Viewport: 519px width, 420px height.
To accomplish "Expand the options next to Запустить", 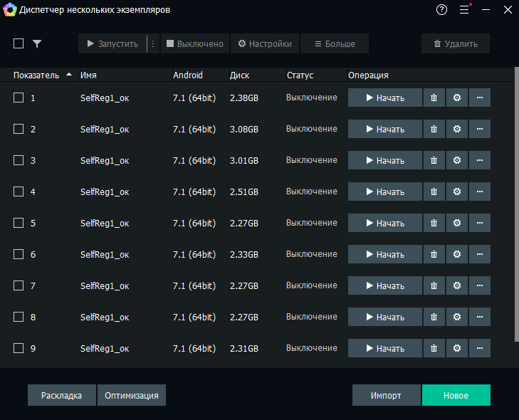I will [153, 44].
